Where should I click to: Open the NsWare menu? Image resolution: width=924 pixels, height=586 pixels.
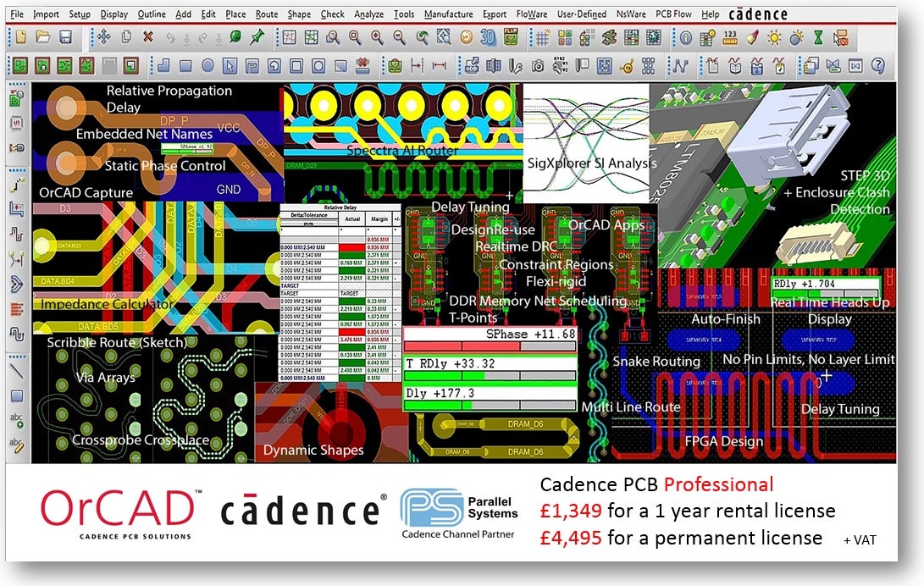pos(631,14)
